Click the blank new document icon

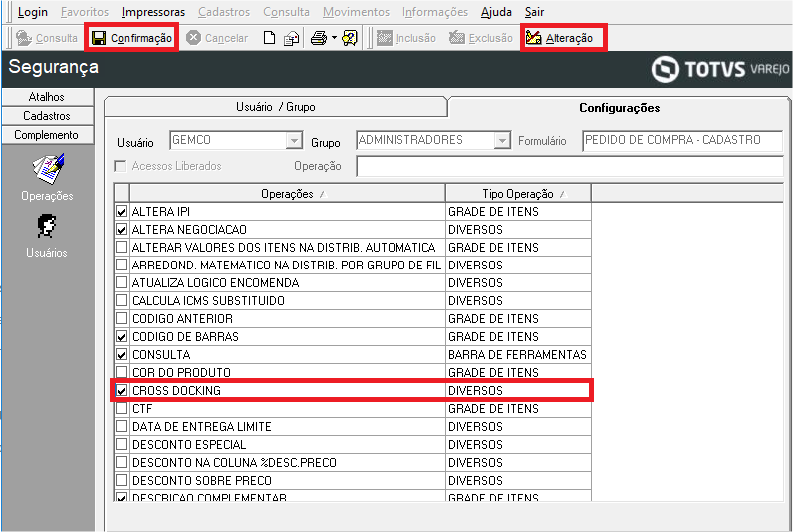click(x=269, y=38)
